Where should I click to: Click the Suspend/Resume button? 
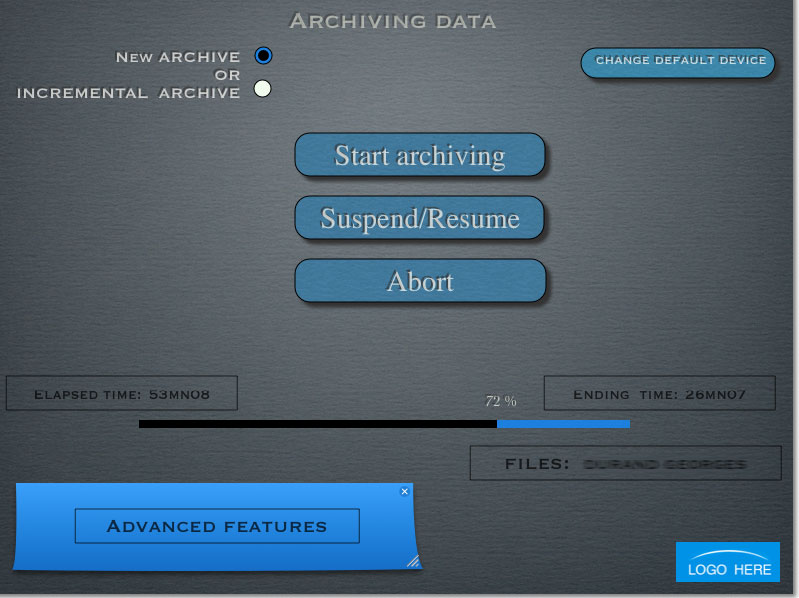pos(419,218)
